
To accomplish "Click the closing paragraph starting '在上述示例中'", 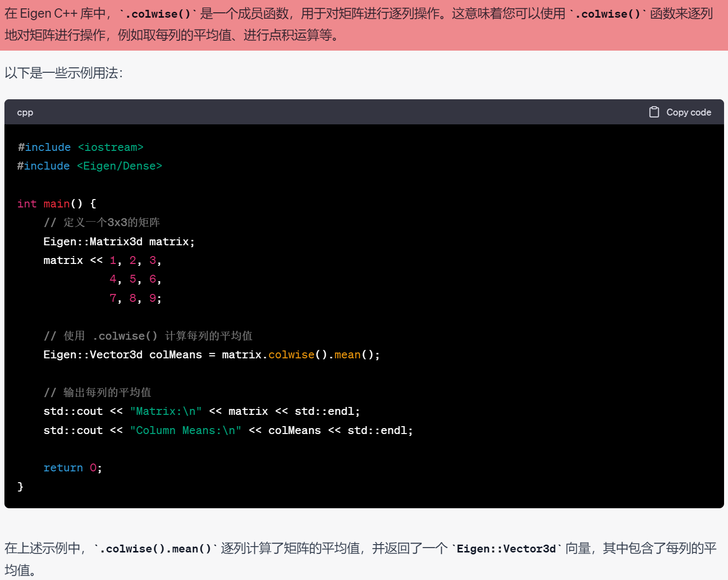I will click(361, 559).
